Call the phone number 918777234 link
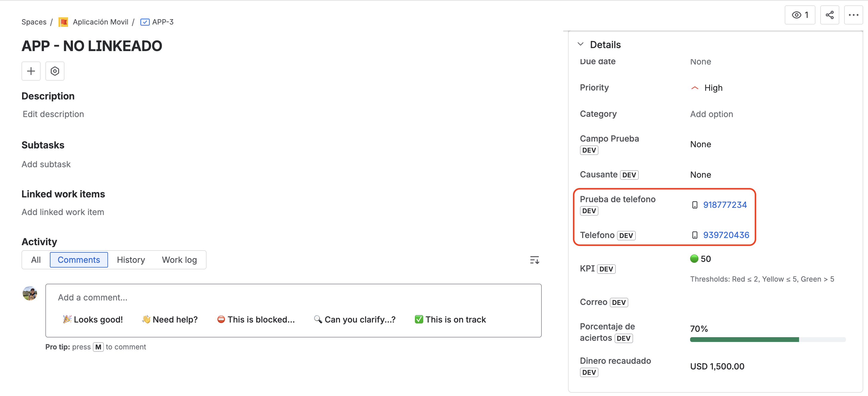The image size is (868, 396). (x=725, y=205)
